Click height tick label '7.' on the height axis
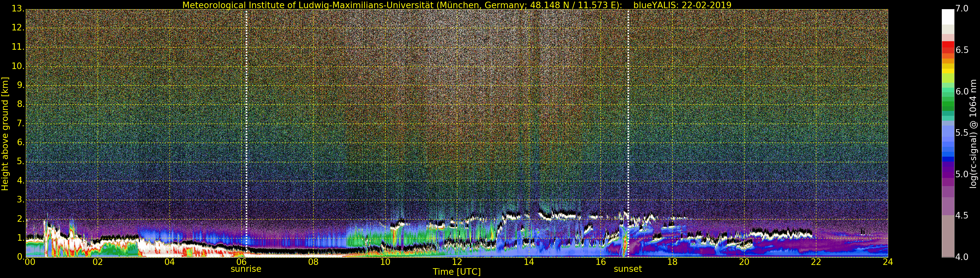 (x=21, y=123)
